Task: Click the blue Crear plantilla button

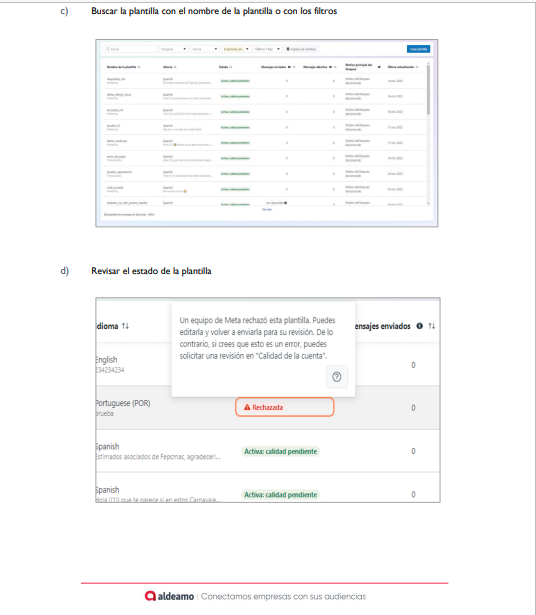Action: pos(418,49)
